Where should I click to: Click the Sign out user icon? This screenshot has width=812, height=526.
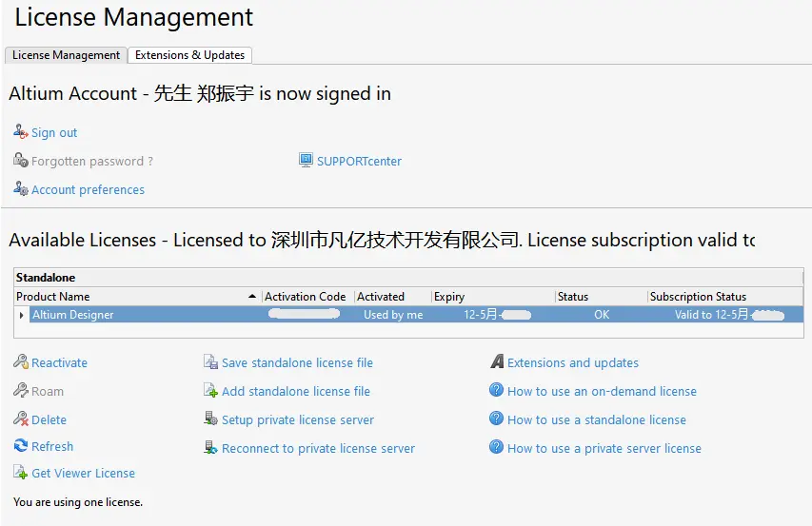pyautogui.click(x=21, y=131)
